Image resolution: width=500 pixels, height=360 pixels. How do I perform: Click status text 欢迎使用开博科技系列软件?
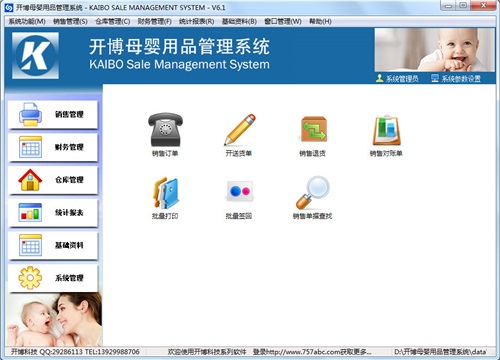pos(207,352)
